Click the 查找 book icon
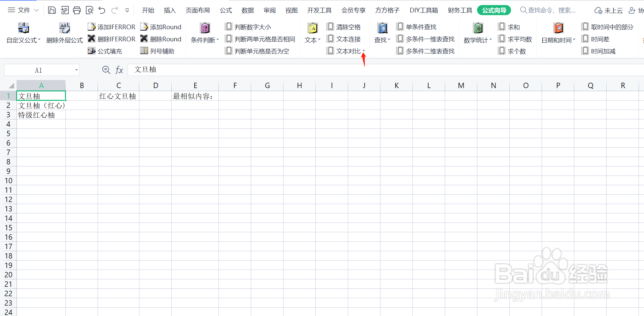Viewport: 644px width, 316px height. pos(382,28)
